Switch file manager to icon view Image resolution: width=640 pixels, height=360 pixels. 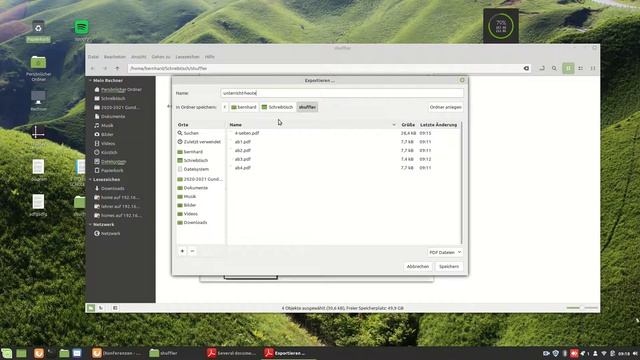568,69
